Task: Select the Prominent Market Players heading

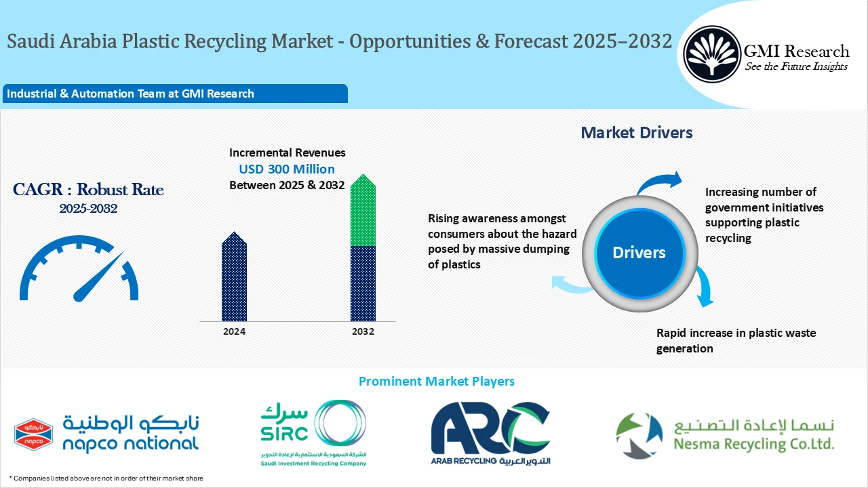Action: tap(437, 381)
